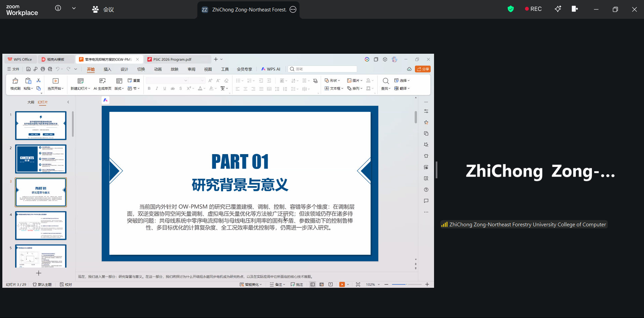Toggle Bold formatting
Image resolution: width=644 pixels, height=318 pixels.
(x=149, y=89)
